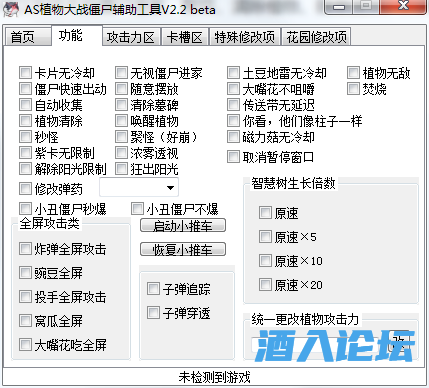The image size is (429, 388).
Task: Tick 小丑僵尸不爆 checkbox
Action: pos(137,209)
